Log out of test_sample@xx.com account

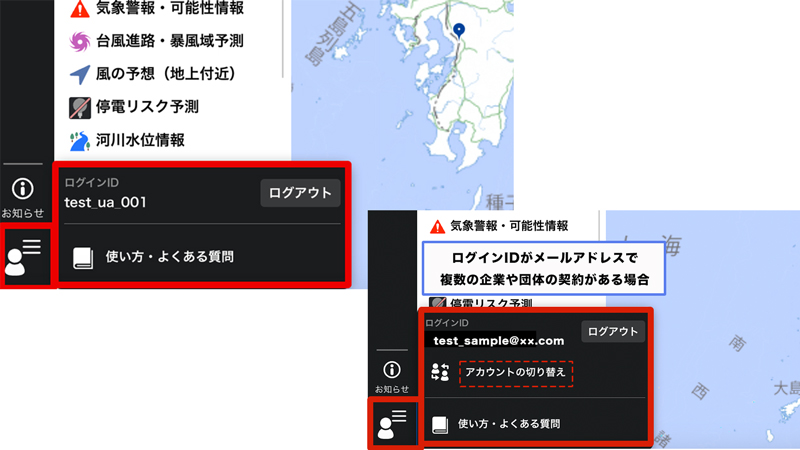click(x=613, y=332)
